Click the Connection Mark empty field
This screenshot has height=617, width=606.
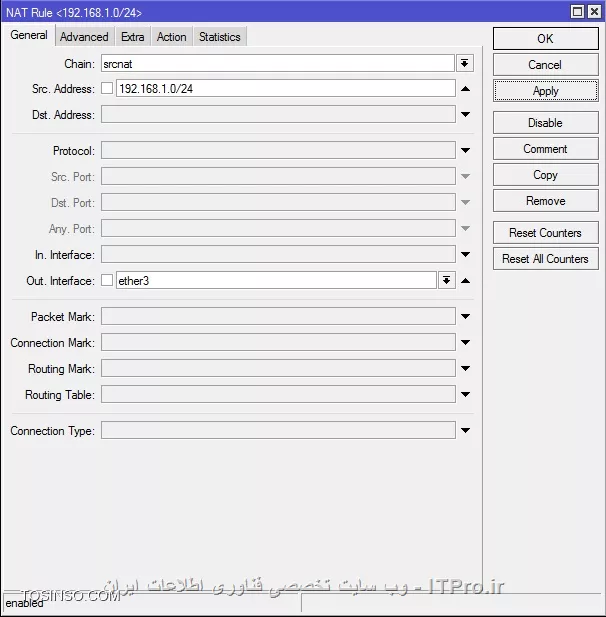point(278,342)
